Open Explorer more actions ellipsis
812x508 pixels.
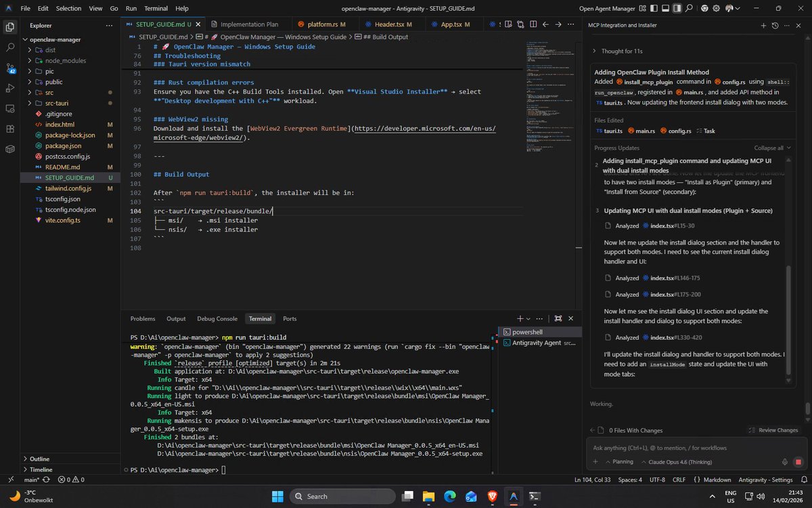pyautogui.click(x=108, y=25)
